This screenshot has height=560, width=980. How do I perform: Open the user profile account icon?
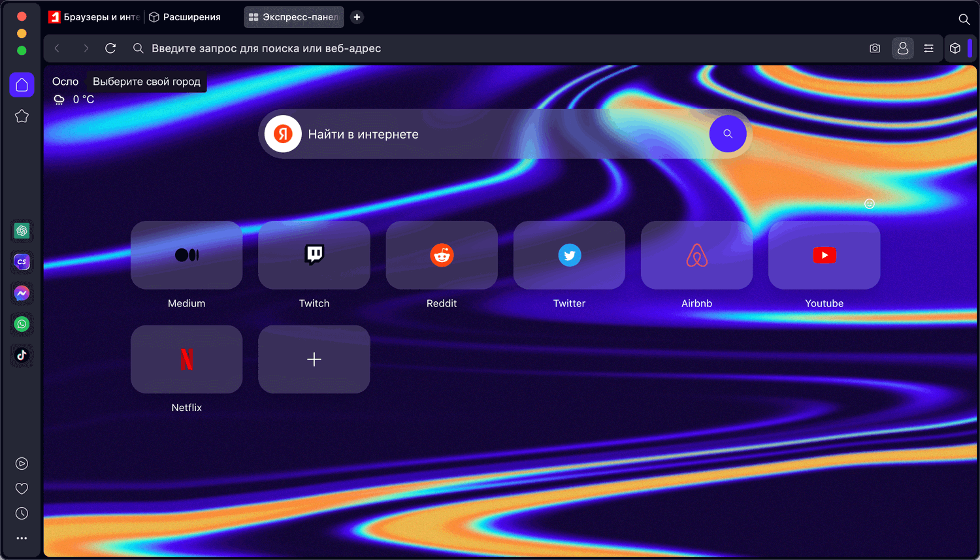903,48
